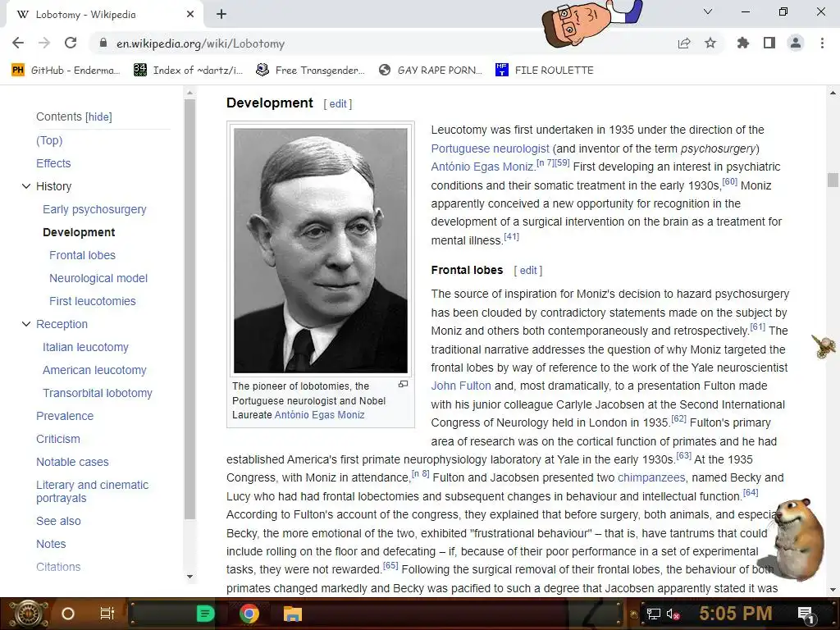Screen dimensions: 840x630
Task: Go to Criticism section
Action: (x=58, y=440)
